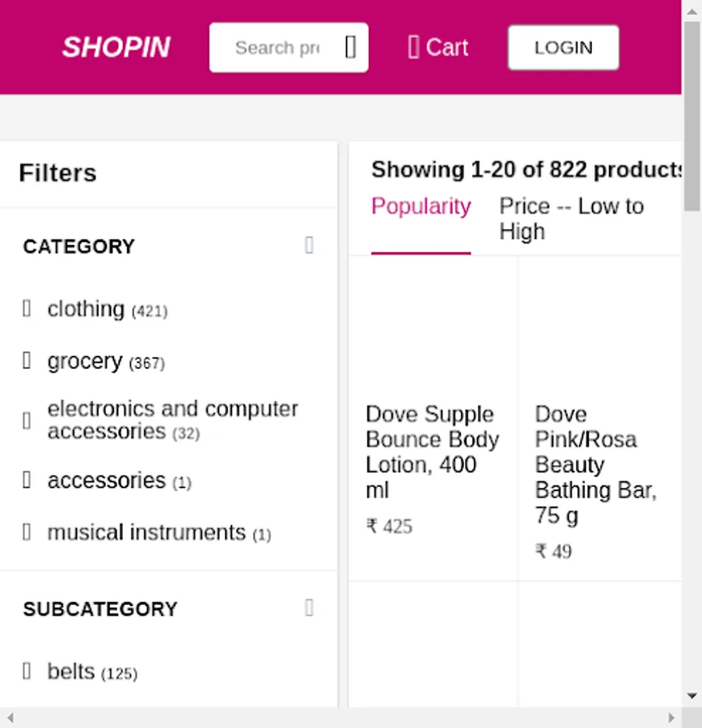Select the accessories category checkbox
Image resolution: width=702 pixels, height=728 pixels.
pos(27,480)
